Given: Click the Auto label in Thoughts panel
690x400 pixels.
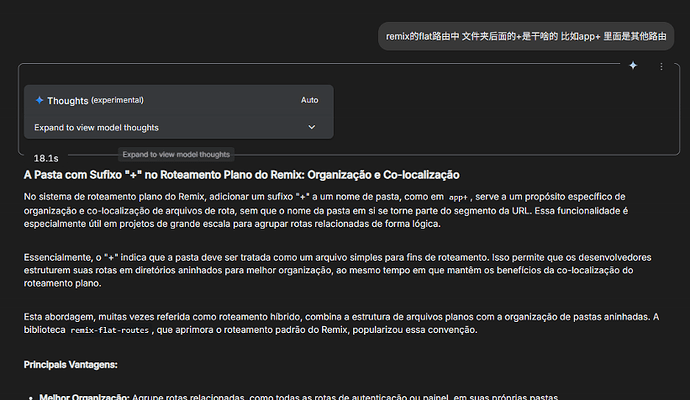Looking at the screenshot, I should pyautogui.click(x=309, y=100).
